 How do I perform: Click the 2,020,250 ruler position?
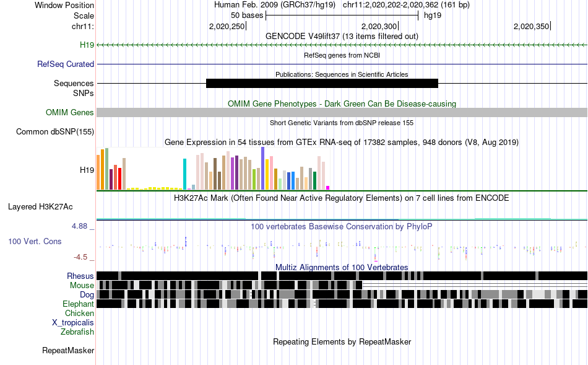[227, 26]
